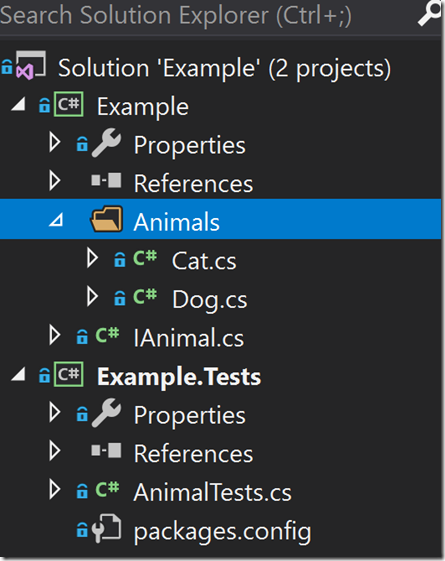The image size is (445, 561).
Task: Collapse the Example.Tests project node
Action: [x=19, y=375]
